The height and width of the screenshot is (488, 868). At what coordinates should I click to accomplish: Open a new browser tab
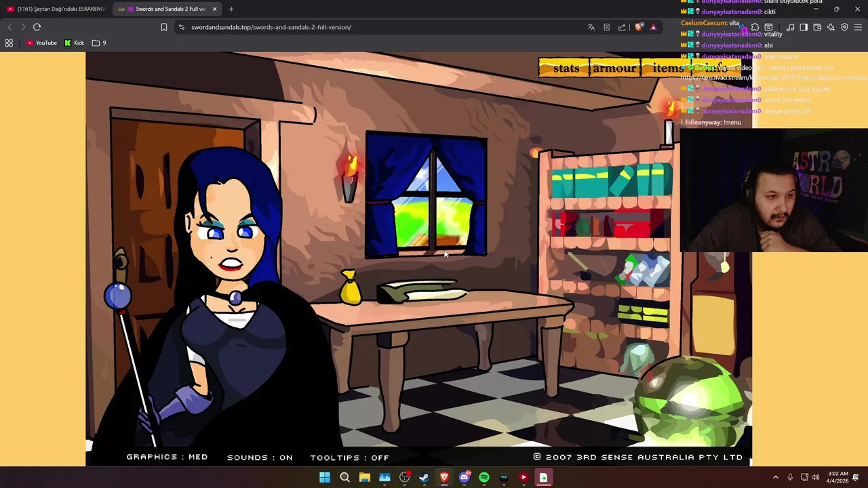coord(231,9)
